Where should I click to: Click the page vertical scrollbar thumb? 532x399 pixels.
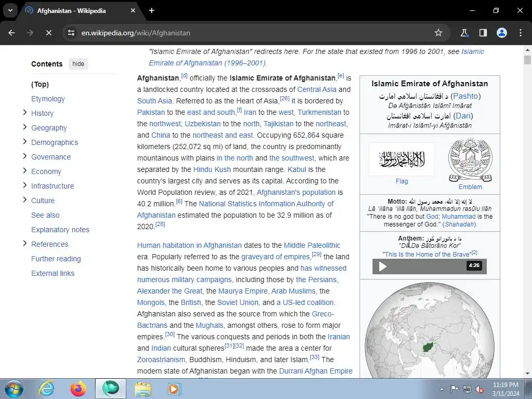pos(527,60)
